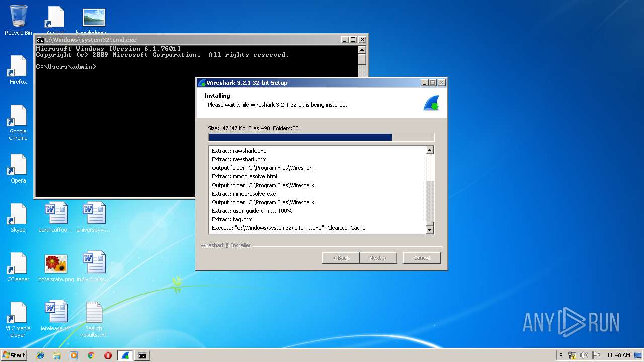This screenshot has width=644, height=362.
Task: Show hidden system tray icons
Action: tap(561, 355)
